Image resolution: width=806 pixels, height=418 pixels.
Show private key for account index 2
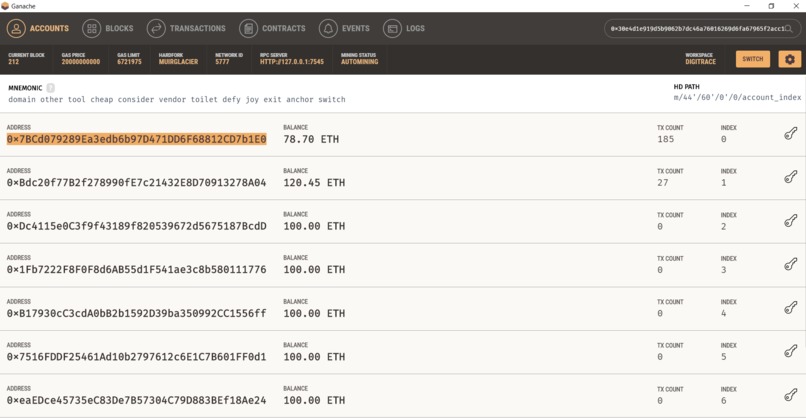pyautogui.click(x=791, y=221)
